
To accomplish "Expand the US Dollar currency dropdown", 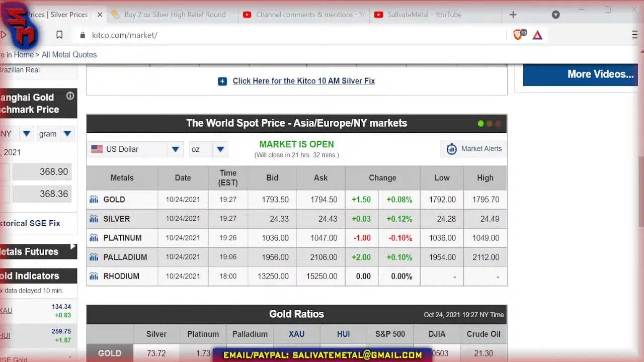I will point(175,149).
